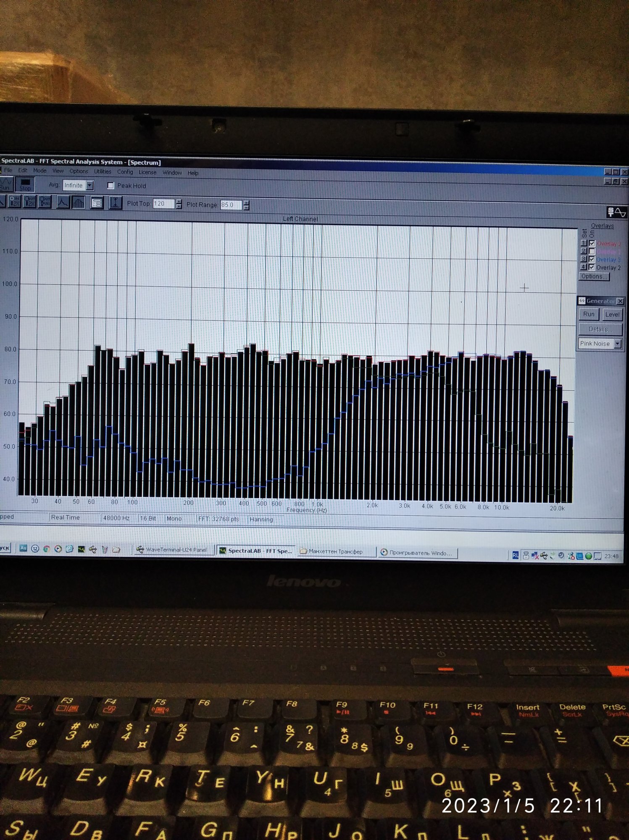
Task: Open Adobe Audition quick launch icon
Action: click(x=24, y=548)
